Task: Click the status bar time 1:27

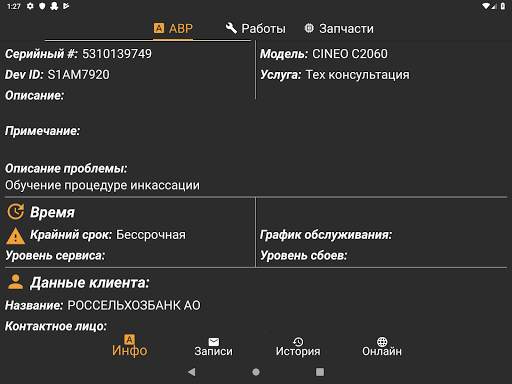Action: coord(14,6)
